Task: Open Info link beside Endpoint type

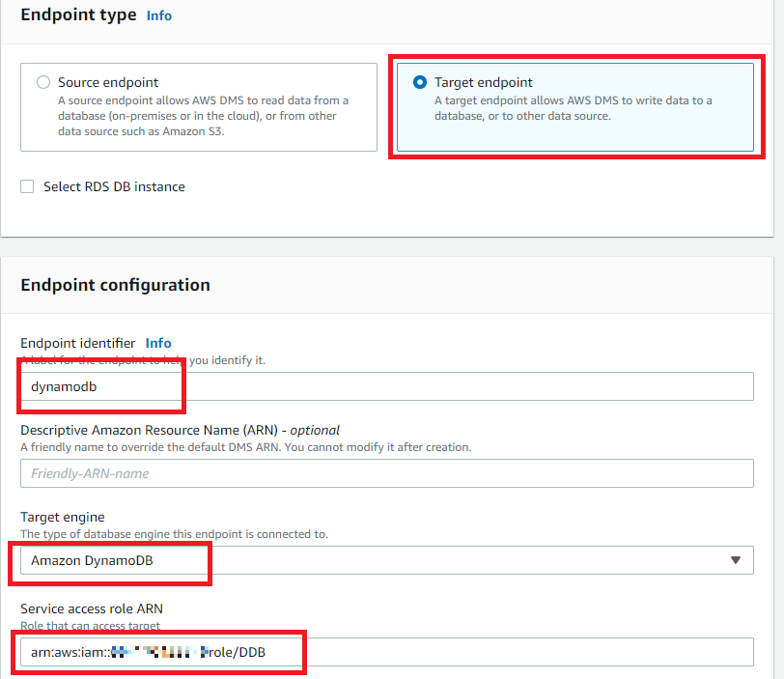Action: [158, 16]
